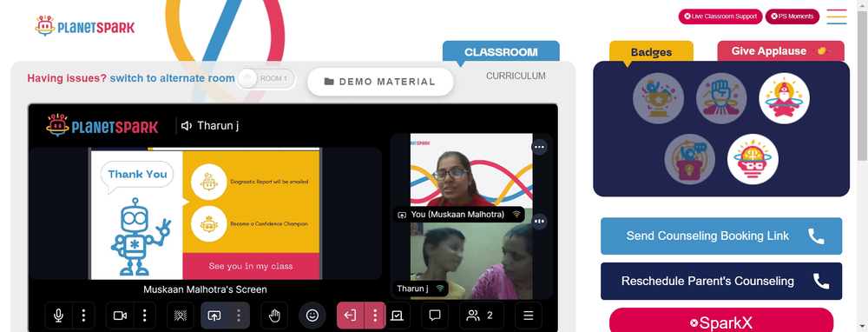Image resolution: width=868 pixels, height=332 pixels.
Task: Open Live Classroom Support
Action: [720, 17]
